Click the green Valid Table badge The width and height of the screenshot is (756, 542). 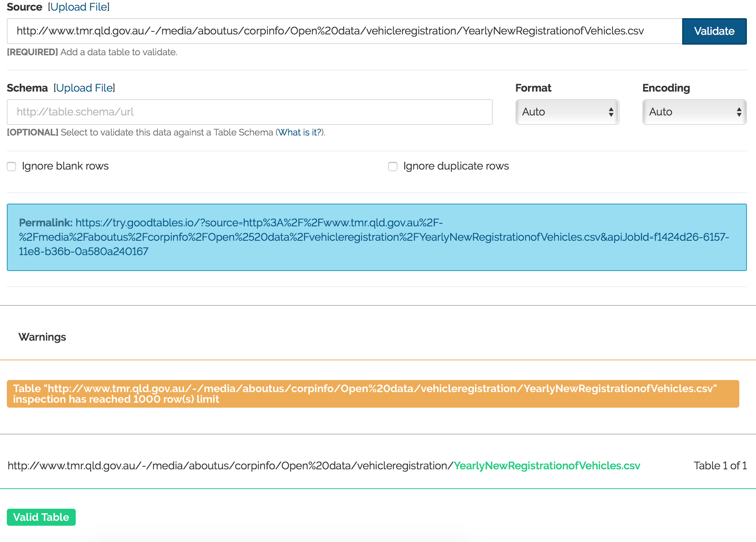pos(41,517)
